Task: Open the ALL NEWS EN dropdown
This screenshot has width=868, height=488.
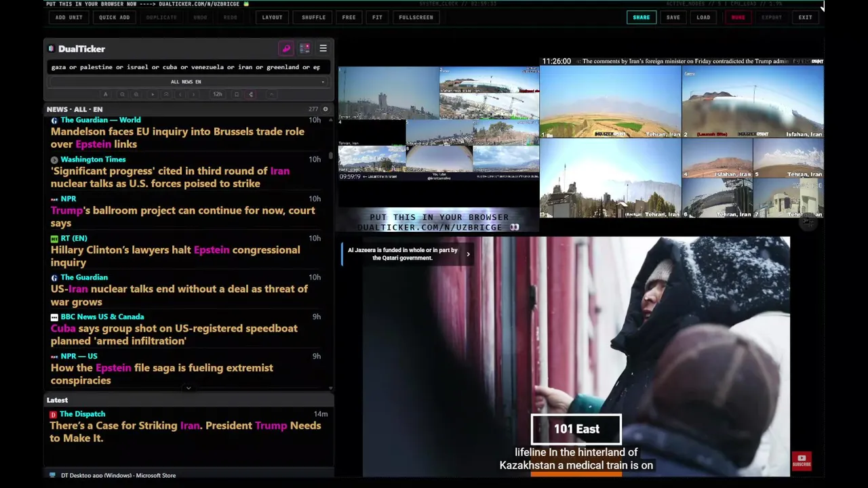Action: tap(189, 82)
